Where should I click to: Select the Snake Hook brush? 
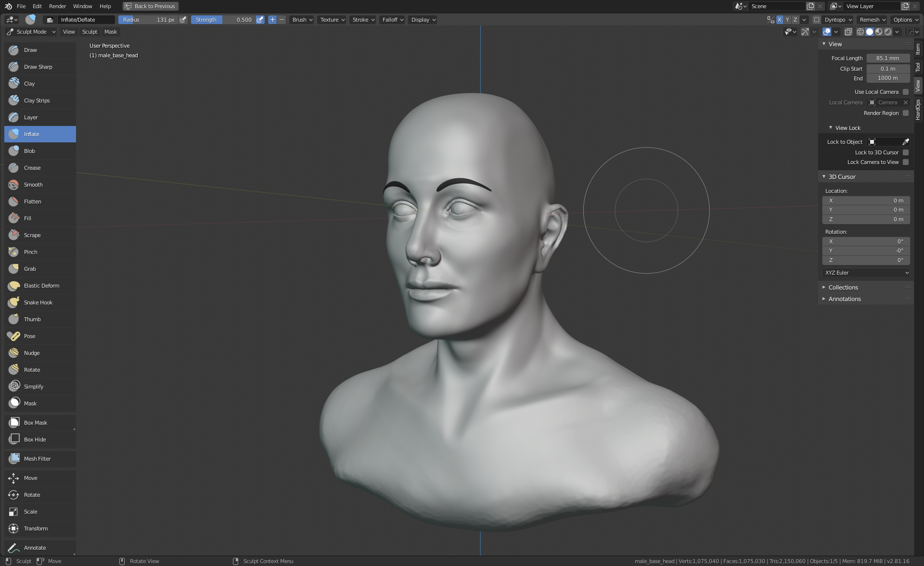coord(38,302)
